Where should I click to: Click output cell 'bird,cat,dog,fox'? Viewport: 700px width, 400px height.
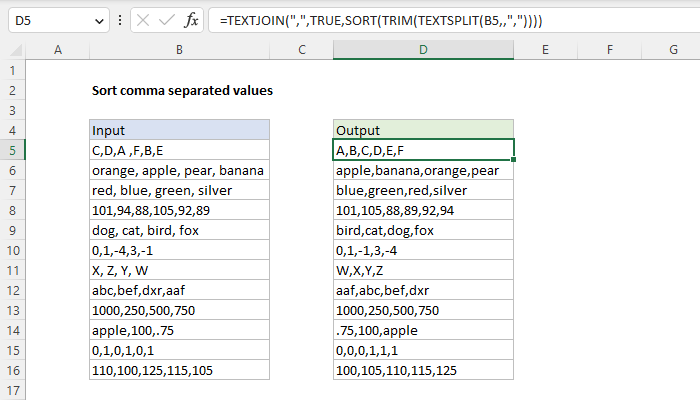click(423, 230)
